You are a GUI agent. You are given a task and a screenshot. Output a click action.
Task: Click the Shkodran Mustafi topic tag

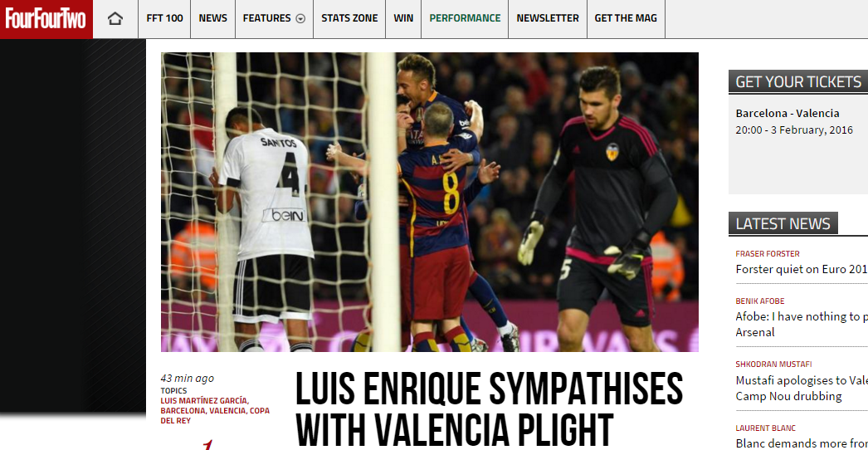(x=773, y=364)
